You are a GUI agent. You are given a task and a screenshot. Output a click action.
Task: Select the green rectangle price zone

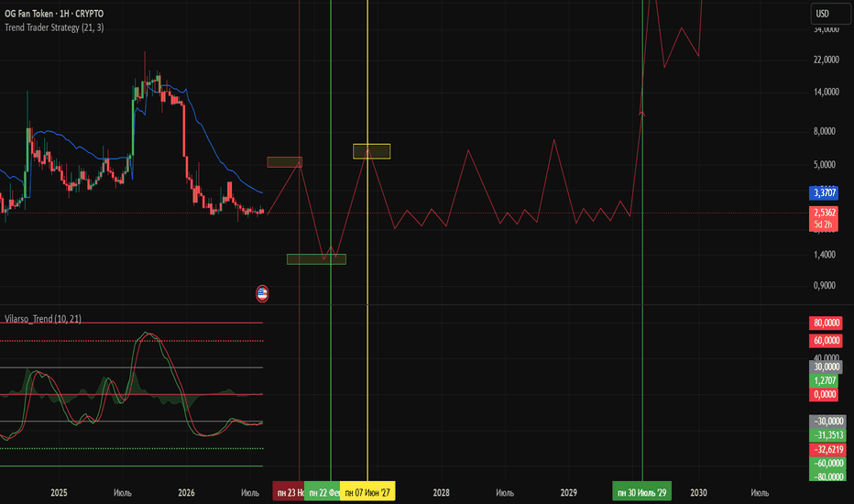(x=316, y=259)
